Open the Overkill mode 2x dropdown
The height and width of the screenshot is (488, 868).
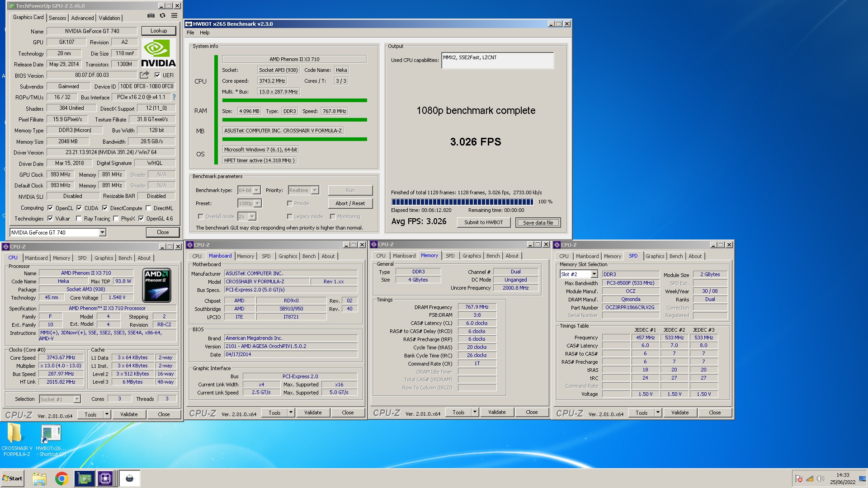[x=252, y=216]
